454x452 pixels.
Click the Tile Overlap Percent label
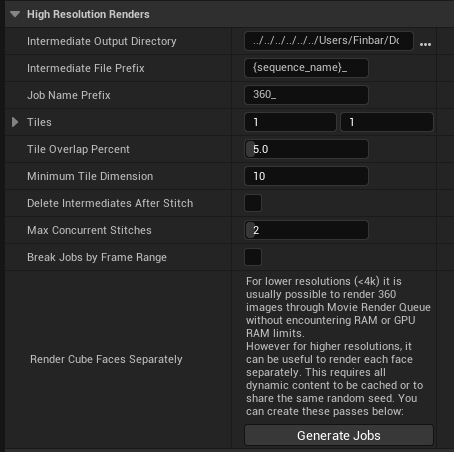tap(78, 149)
